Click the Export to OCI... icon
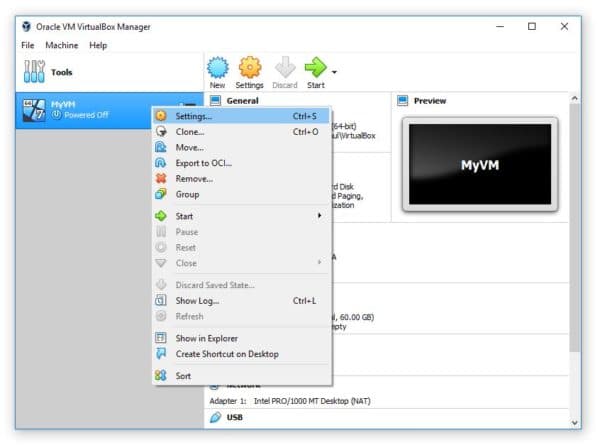 pos(160,163)
